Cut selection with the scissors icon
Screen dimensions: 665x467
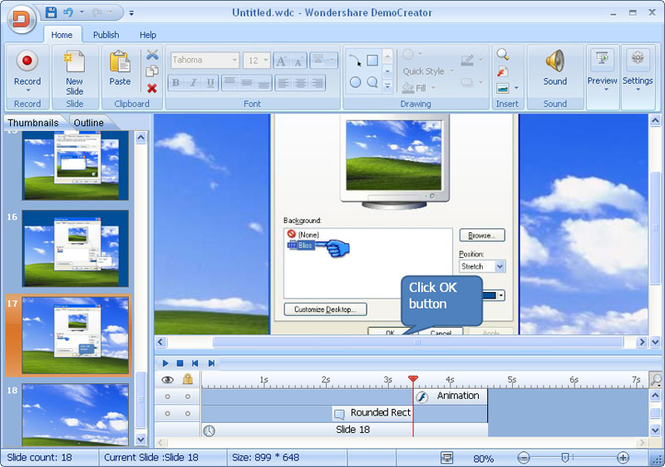pos(152,55)
